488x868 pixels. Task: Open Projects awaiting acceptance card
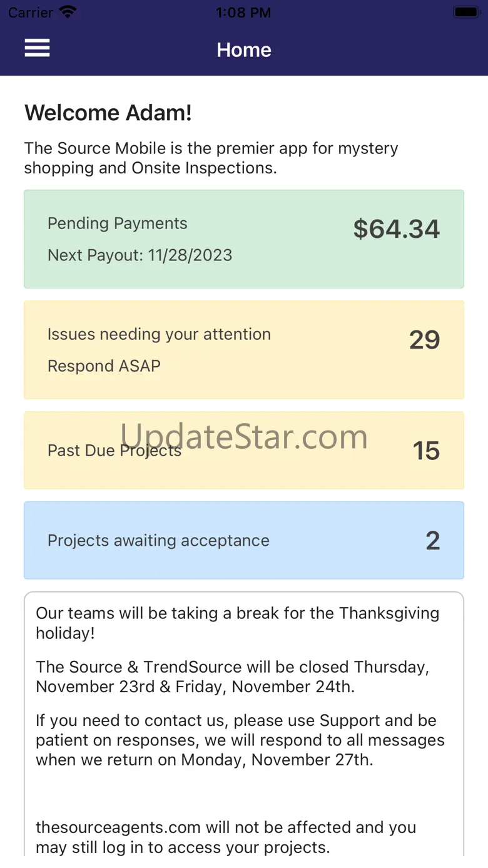244,541
